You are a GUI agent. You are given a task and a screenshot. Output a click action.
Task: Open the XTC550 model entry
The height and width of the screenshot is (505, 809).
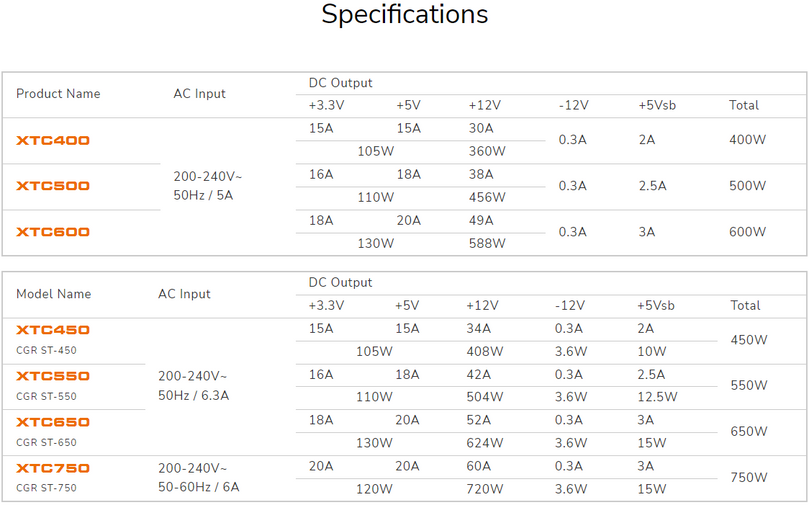pyautogui.click(x=53, y=376)
